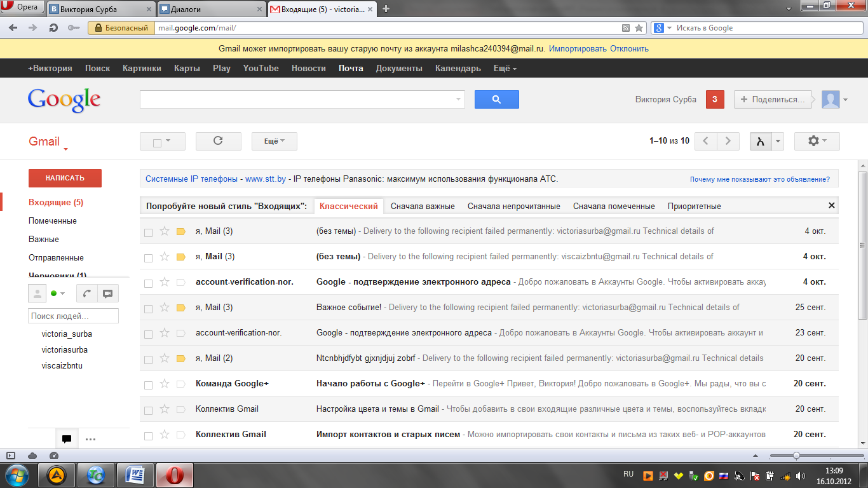Open the Отправленные folder

[x=56, y=257]
